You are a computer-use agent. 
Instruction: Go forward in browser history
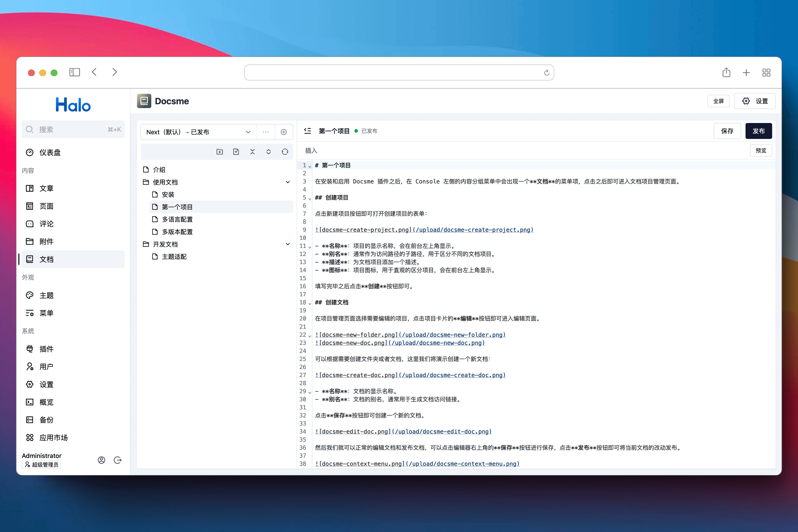[x=115, y=72]
